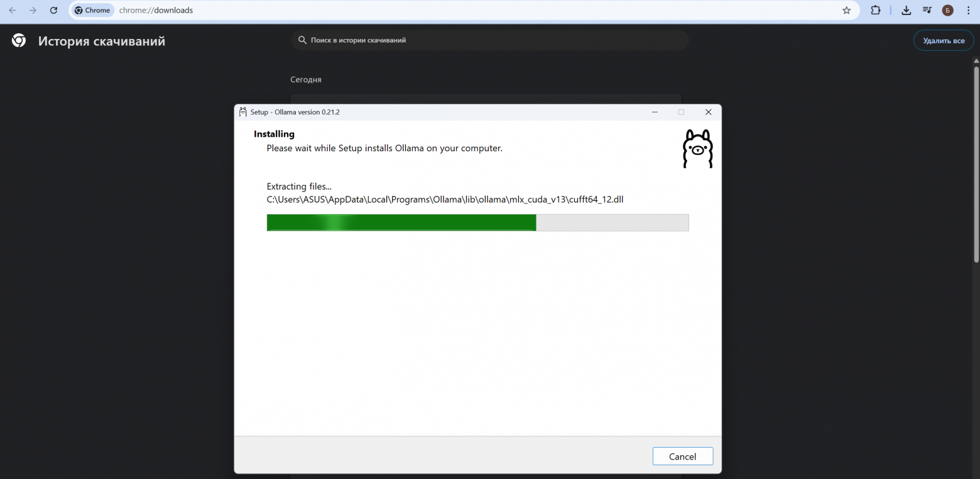980x479 pixels.
Task: Click the Chrome site info chip
Action: tap(92, 10)
